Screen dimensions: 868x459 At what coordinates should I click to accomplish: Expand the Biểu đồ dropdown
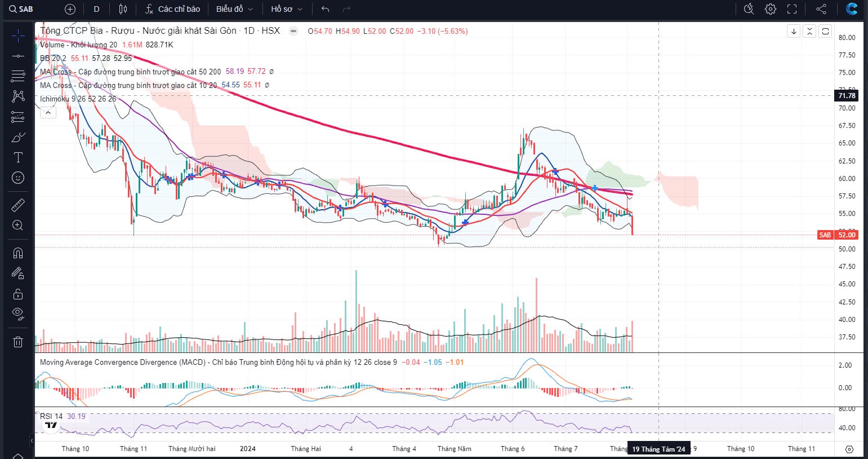pyautogui.click(x=235, y=9)
